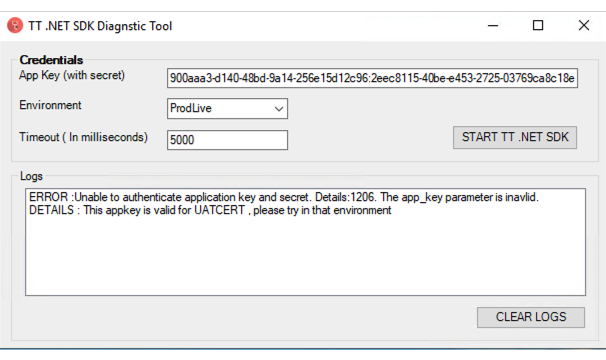Maximize the Diagnostic Tool window
The width and height of the screenshot is (606, 360).
tap(538, 26)
